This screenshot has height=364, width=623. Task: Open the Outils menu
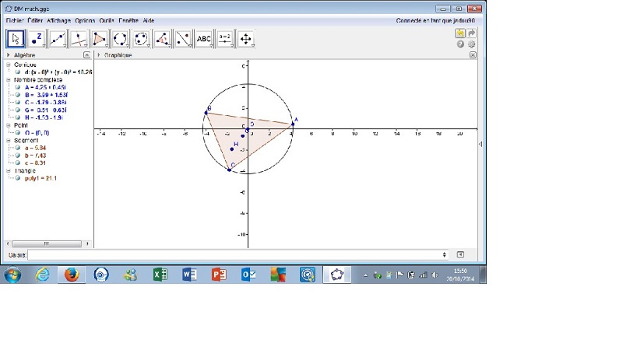107,20
